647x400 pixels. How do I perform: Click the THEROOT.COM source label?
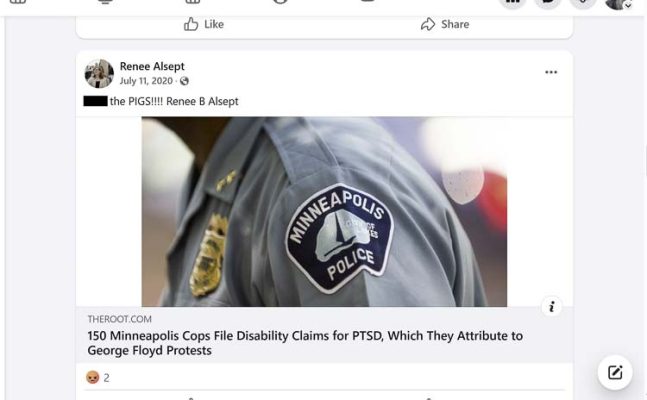click(119, 319)
